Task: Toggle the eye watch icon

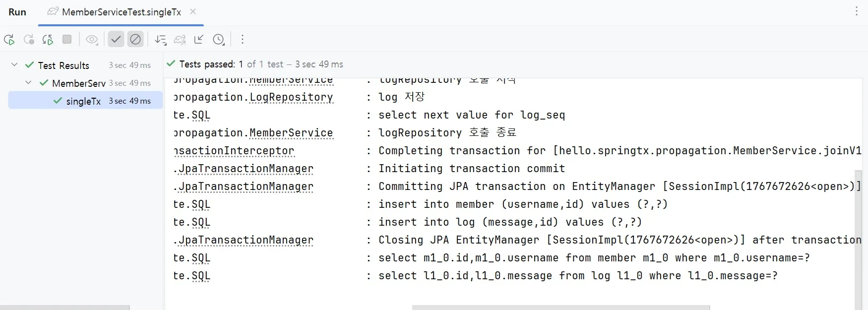Action: tap(92, 40)
